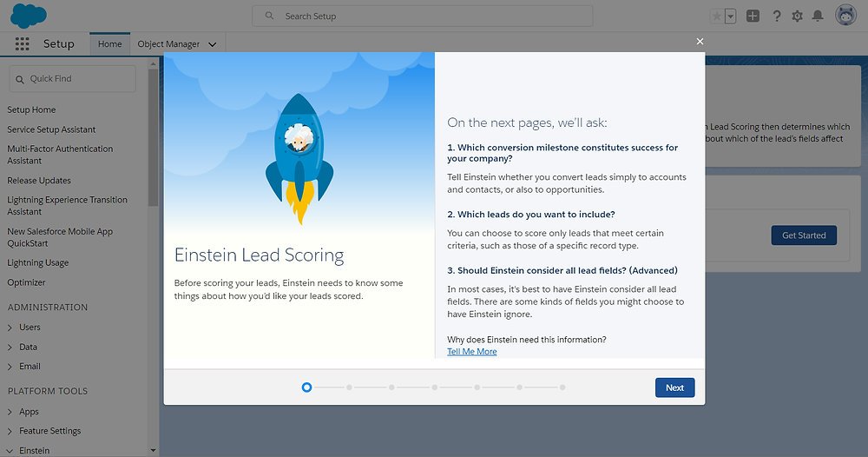Screen dimensions: 868x457
Task: Click the second progress step dot
Action: click(349, 387)
